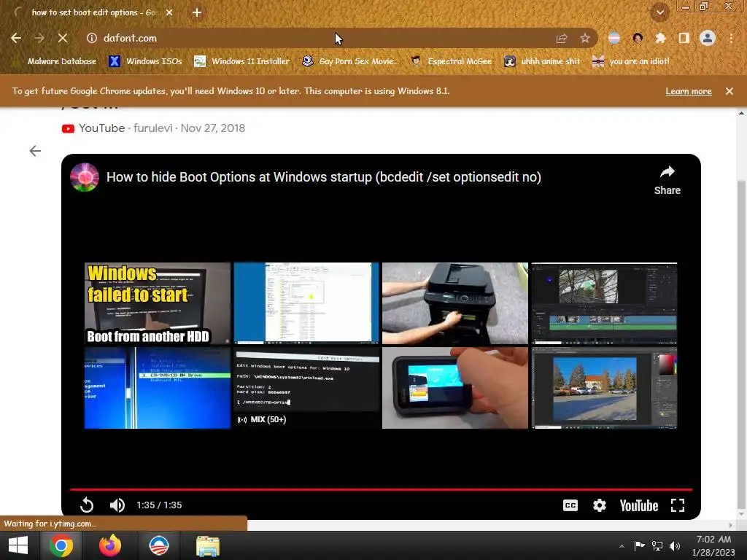Open 'Windows failed to start' suggested video
The width and height of the screenshot is (747, 560).
[158, 303]
